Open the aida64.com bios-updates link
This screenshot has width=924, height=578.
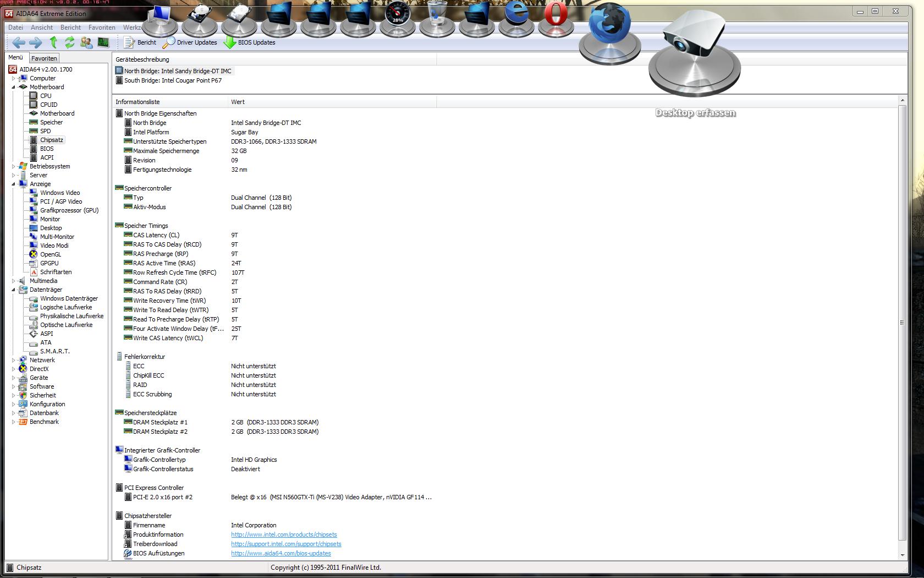click(x=281, y=553)
